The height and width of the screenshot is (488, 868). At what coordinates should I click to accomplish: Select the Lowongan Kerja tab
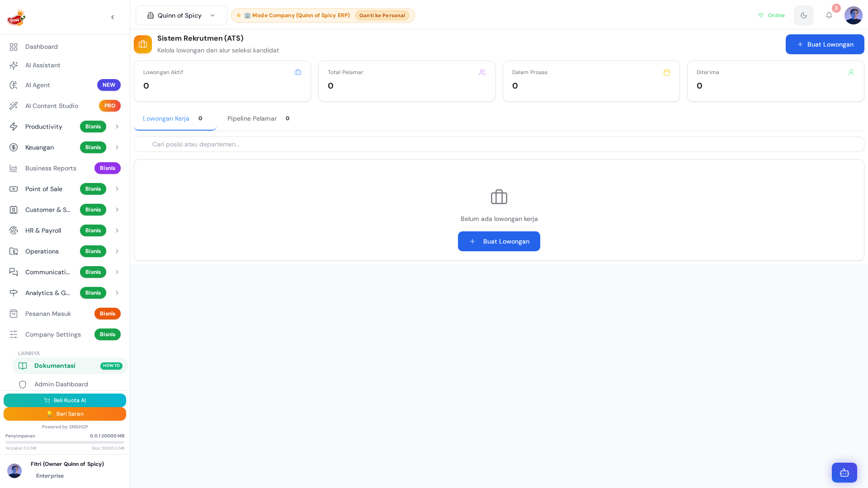(175, 118)
